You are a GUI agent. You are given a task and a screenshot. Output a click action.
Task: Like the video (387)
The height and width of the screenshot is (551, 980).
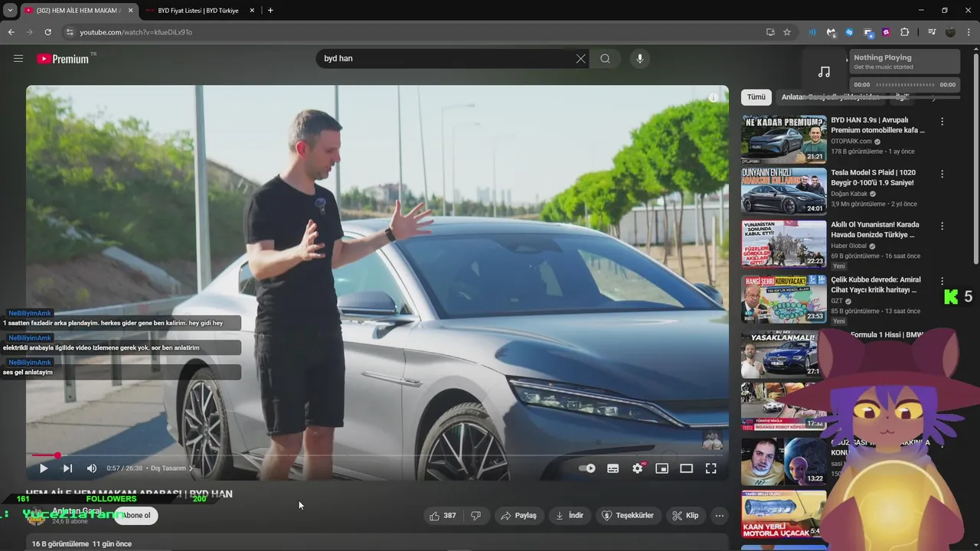click(x=443, y=516)
